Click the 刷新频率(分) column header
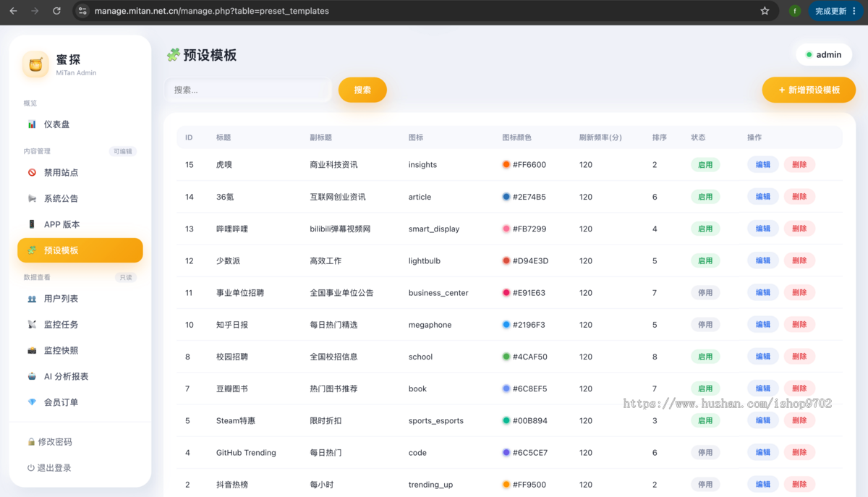The height and width of the screenshot is (497, 868). 600,137
